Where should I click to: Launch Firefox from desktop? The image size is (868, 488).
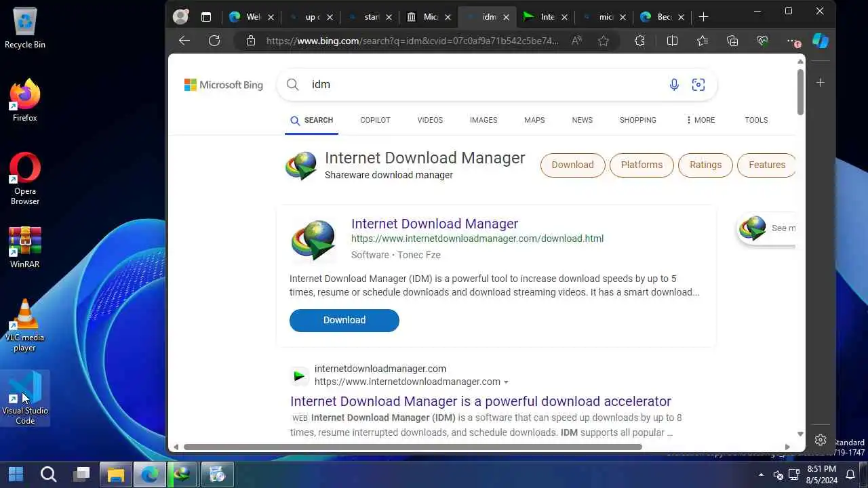[x=25, y=100]
